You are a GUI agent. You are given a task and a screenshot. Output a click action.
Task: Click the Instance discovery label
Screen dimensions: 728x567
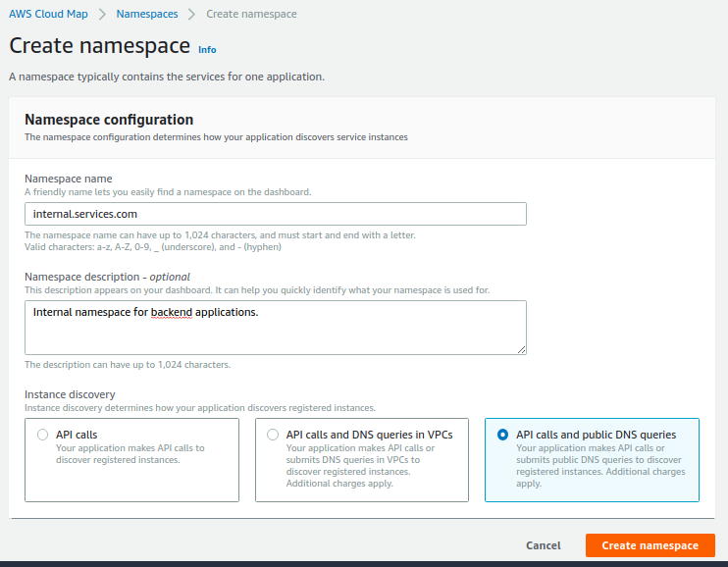[70, 394]
